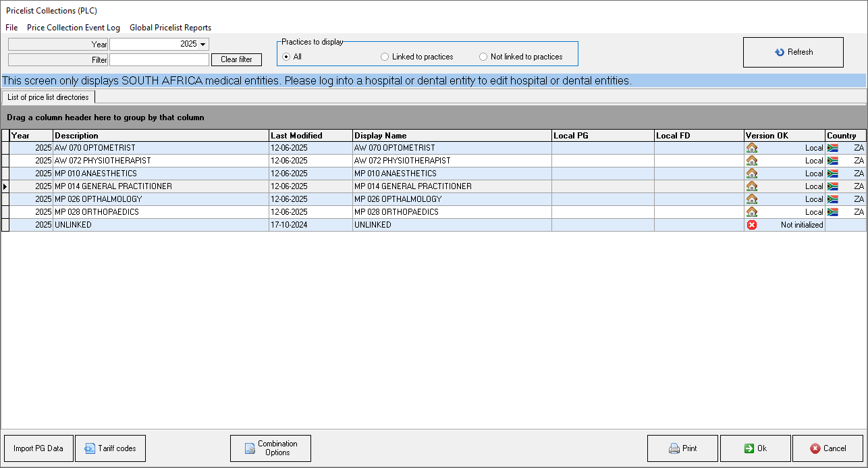Click the Refresh button
This screenshot has width=868, height=468.
click(793, 52)
